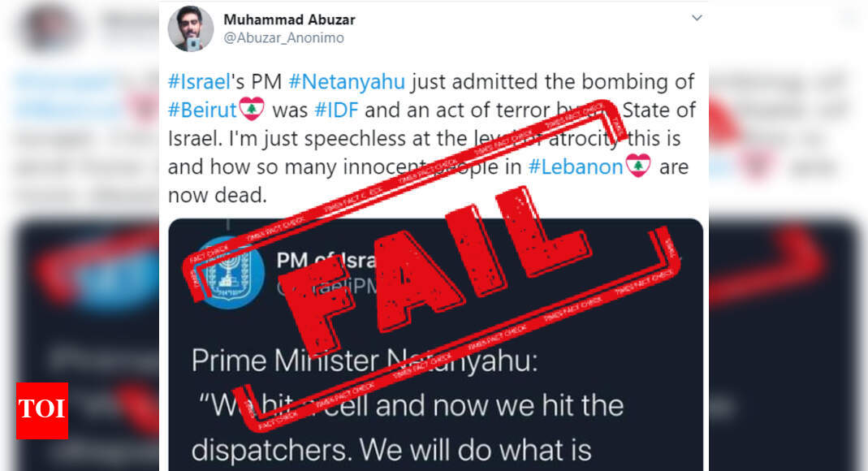Open the #Israel hashtag
The image size is (868, 471).
coord(199,82)
